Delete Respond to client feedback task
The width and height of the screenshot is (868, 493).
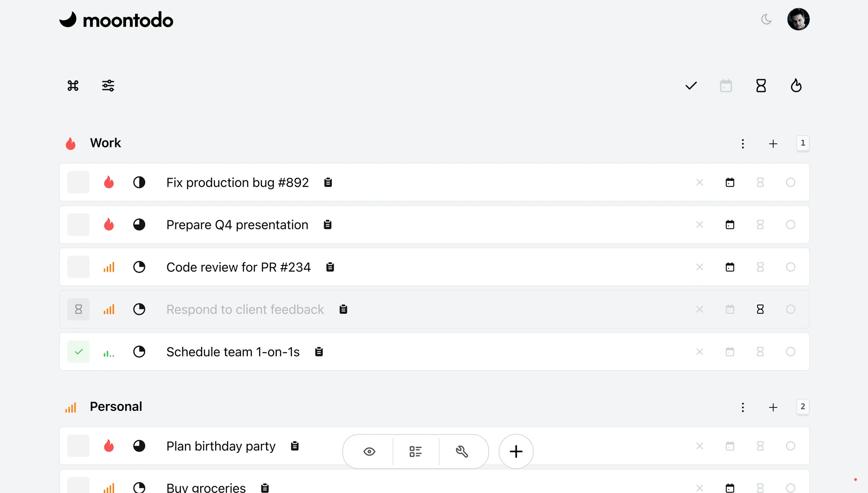tap(699, 309)
